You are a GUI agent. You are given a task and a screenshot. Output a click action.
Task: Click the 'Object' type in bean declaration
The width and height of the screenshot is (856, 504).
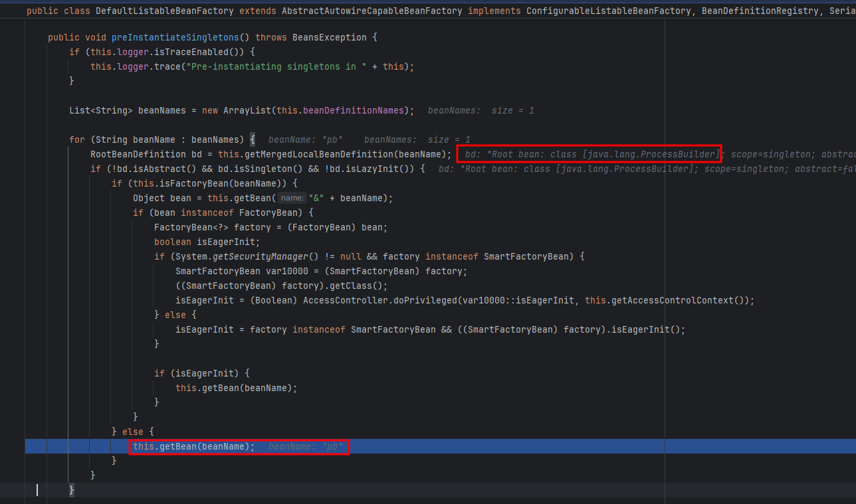pos(149,198)
